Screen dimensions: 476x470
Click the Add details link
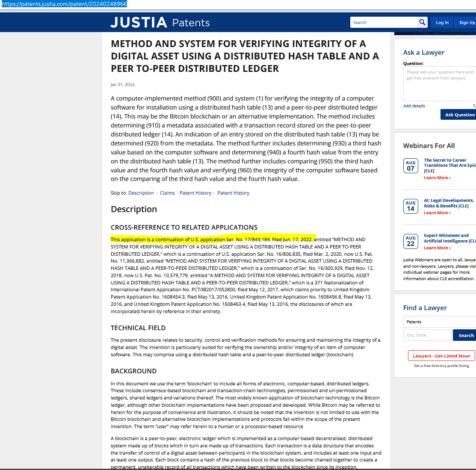414,106
